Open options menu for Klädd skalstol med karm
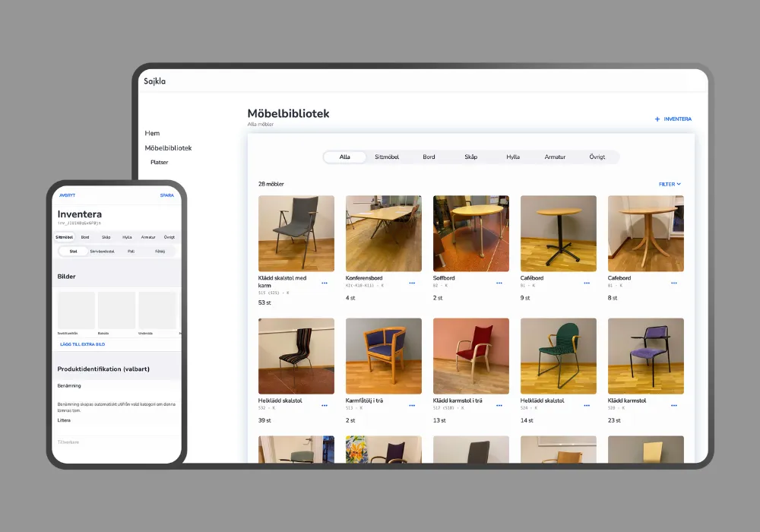Screen dimensions: 760x532 [x=325, y=283]
